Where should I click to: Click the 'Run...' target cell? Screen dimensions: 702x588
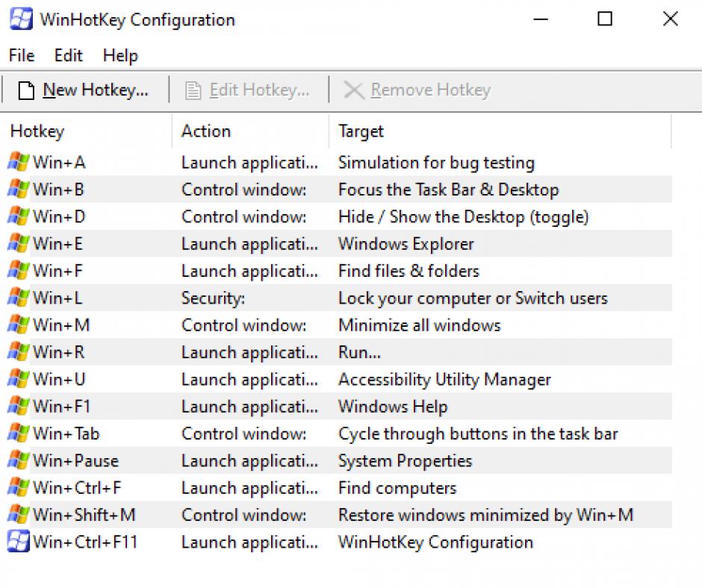coord(359,353)
